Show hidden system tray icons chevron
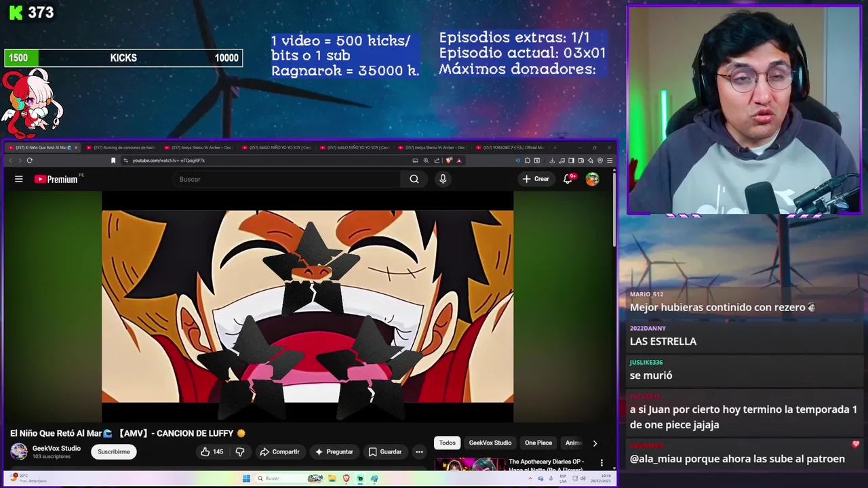 [x=530, y=479]
